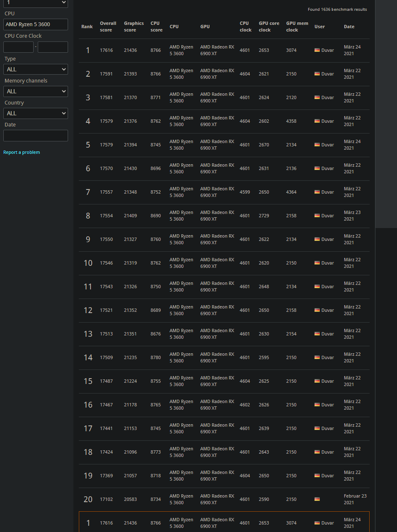Screen dimensions: 397x532
Task: Click the flag icon on the rank 12 result
Action: click(317, 310)
